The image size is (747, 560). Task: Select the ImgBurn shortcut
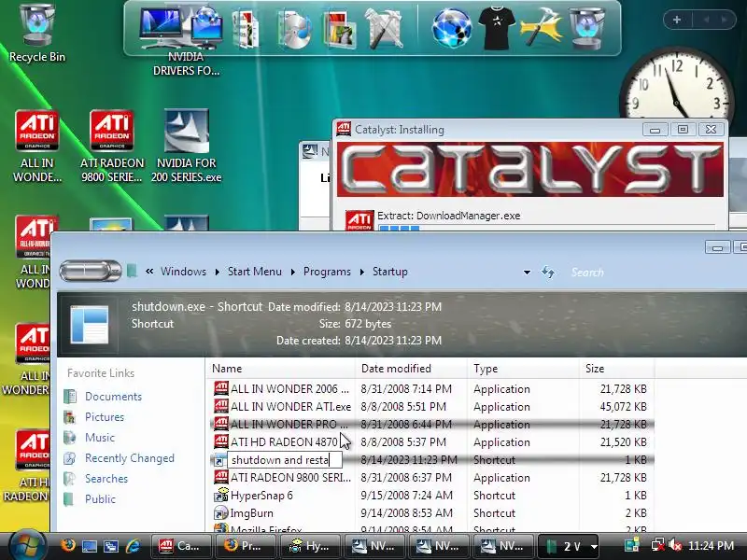pyautogui.click(x=432, y=513)
